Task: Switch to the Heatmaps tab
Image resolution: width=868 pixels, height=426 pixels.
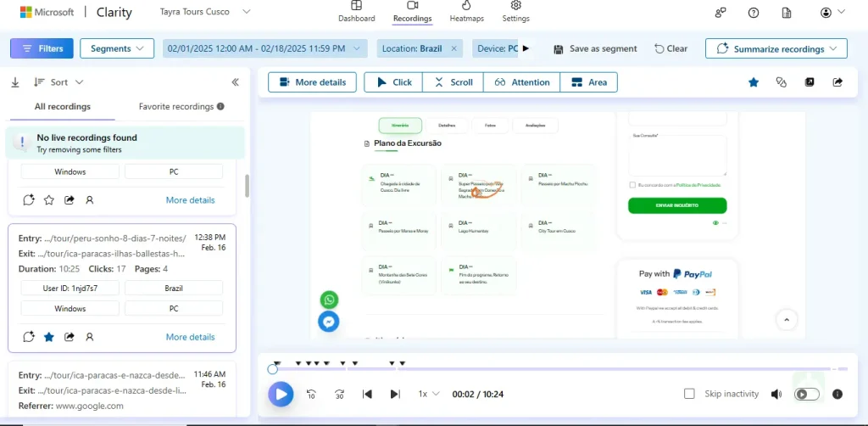Action: tap(465, 12)
